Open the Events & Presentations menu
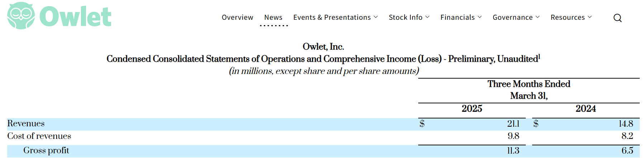 coord(332,18)
